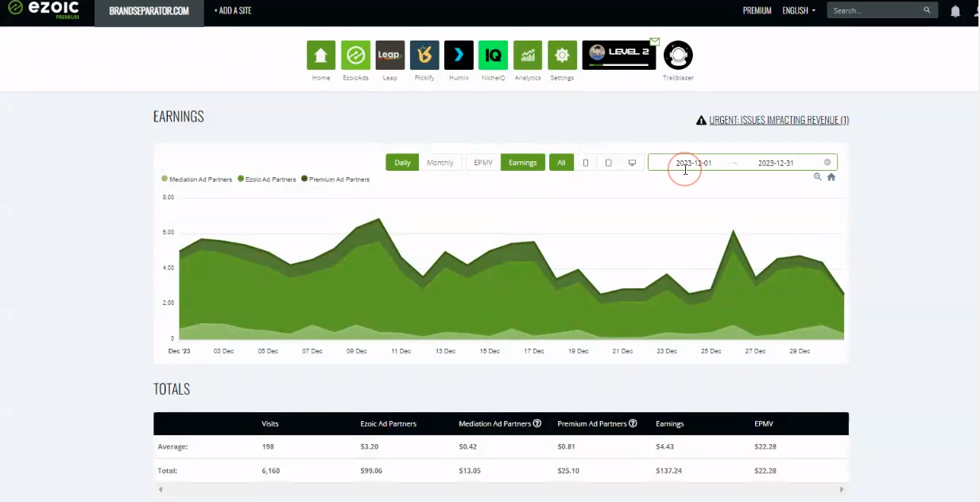Click the totals table right scroll arrow
The height and width of the screenshot is (502, 980).
tap(842, 489)
